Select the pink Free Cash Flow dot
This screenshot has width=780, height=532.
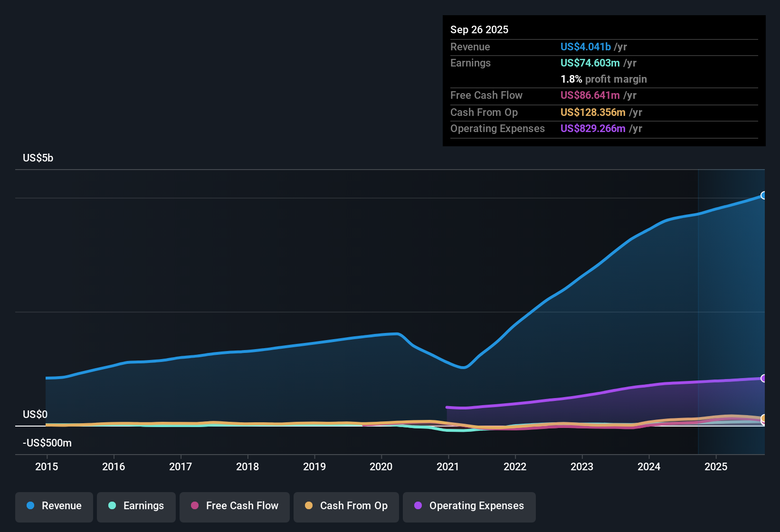pyautogui.click(x=194, y=506)
